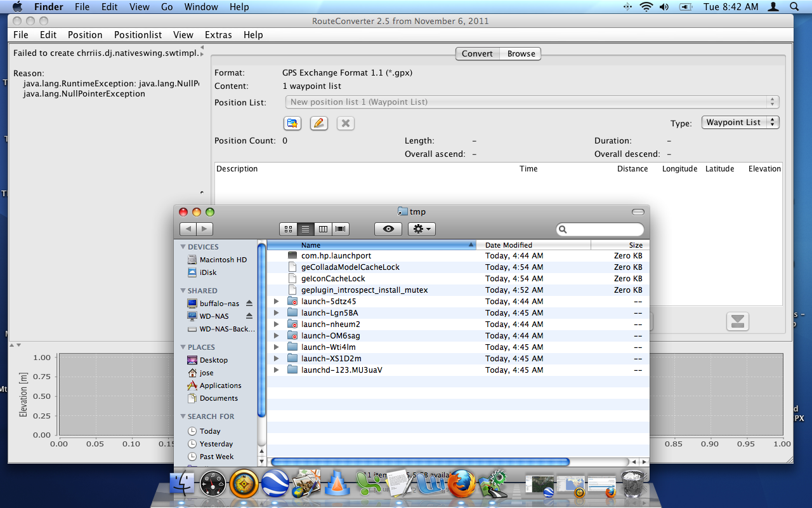
Task: Open the Finder action gear menu
Action: click(422, 229)
